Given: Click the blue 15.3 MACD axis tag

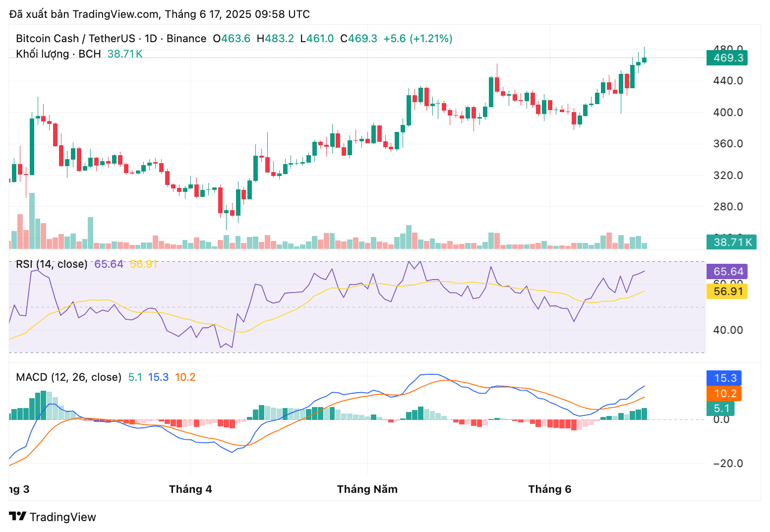Looking at the screenshot, I should click(725, 378).
